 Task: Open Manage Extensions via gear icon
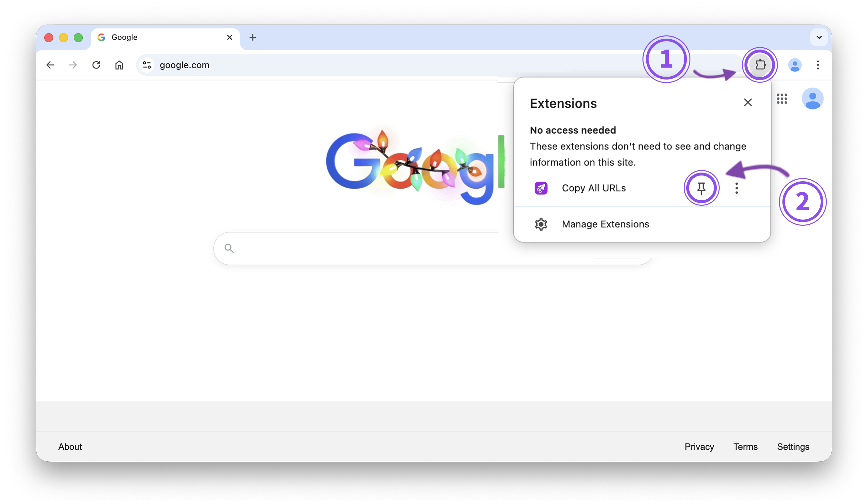(541, 224)
